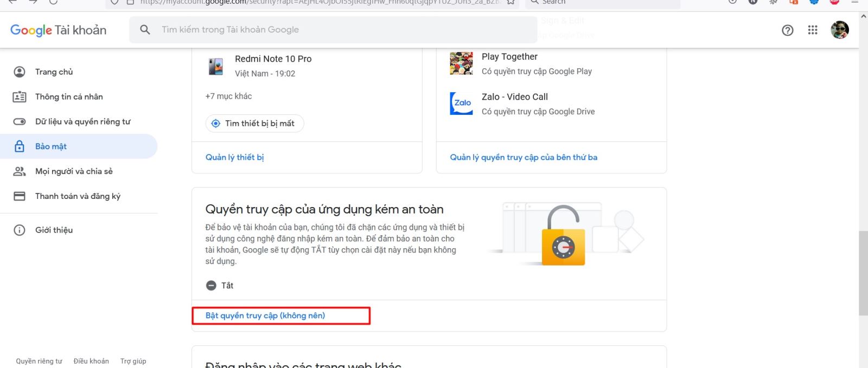The width and height of the screenshot is (868, 368).
Task: Click the profile avatar picture
Action: (x=839, y=30)
